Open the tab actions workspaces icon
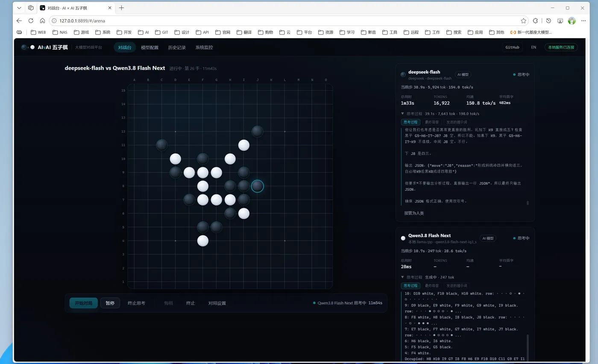 (31, 8)
